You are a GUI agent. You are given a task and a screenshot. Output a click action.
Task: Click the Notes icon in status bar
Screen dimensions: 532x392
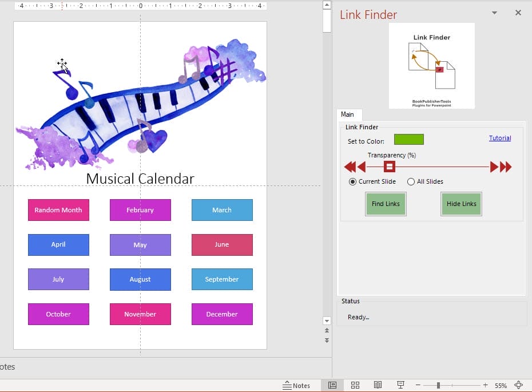tap(296, 385)
